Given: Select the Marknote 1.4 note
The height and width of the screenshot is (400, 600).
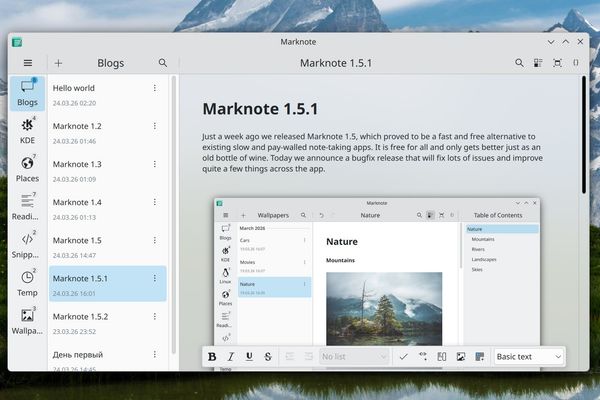Looking at the screenshot, I should coord(108,209).
